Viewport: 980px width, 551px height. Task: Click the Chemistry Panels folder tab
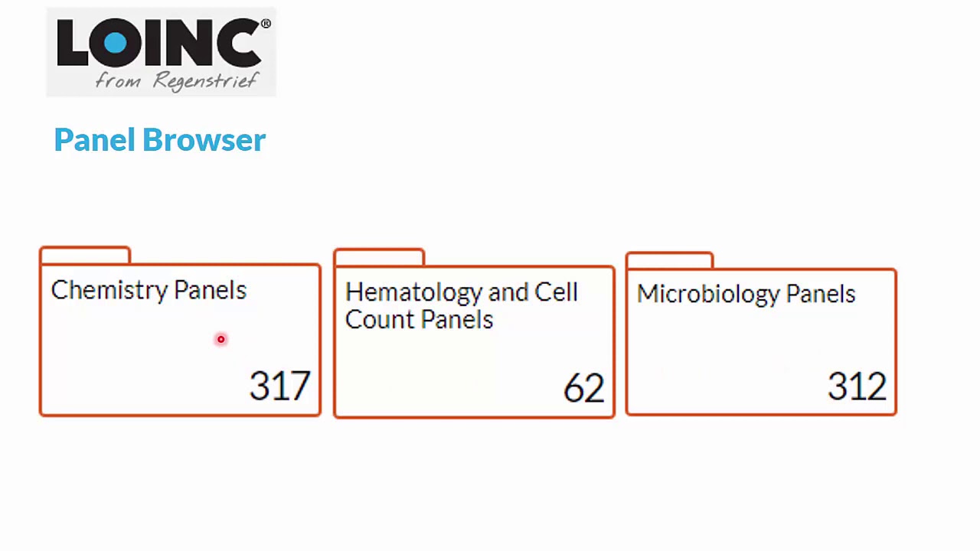pyautogui.click(x=85, y=255)
